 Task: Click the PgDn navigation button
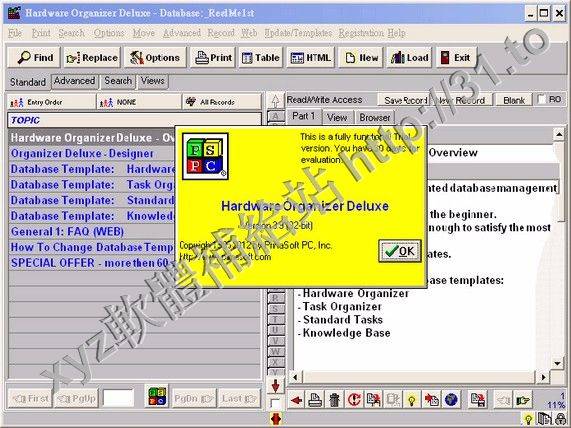[x=194, y=398]
